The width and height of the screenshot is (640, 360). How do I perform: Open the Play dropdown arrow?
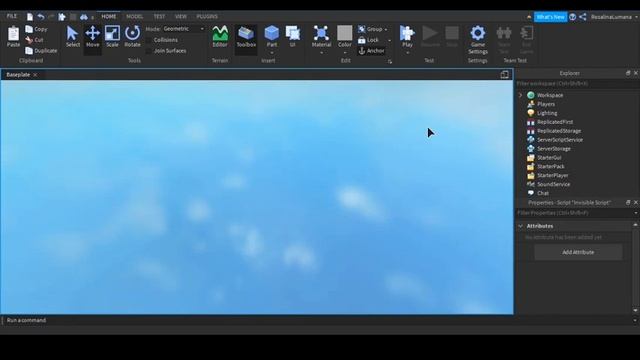[x=407, y=53]
